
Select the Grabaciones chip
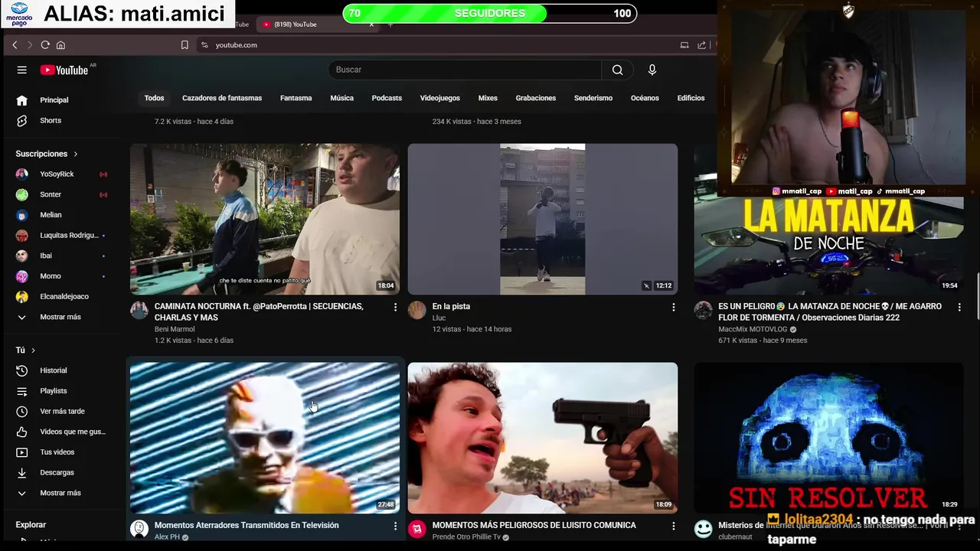coord(536,98)
